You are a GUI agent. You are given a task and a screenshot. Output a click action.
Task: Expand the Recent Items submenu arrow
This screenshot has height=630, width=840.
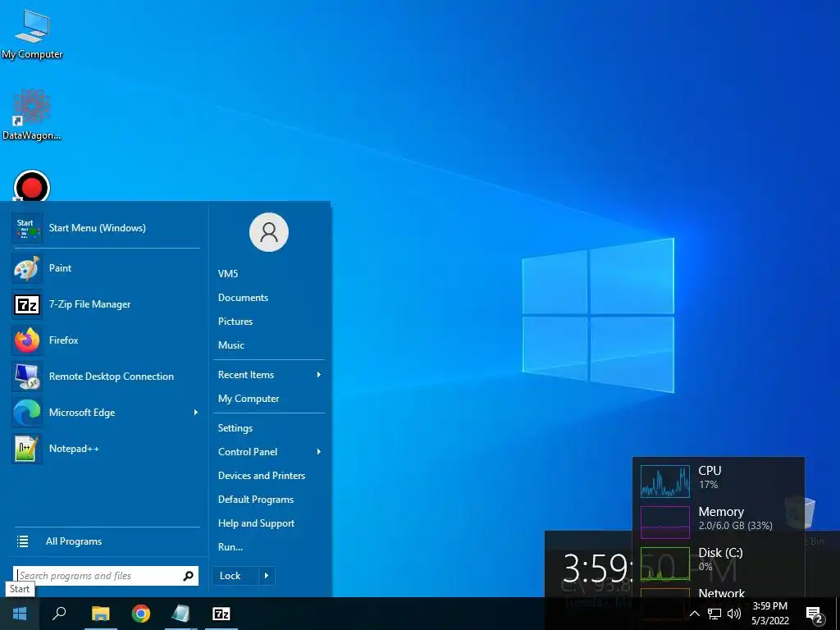(x=319, y=374)
